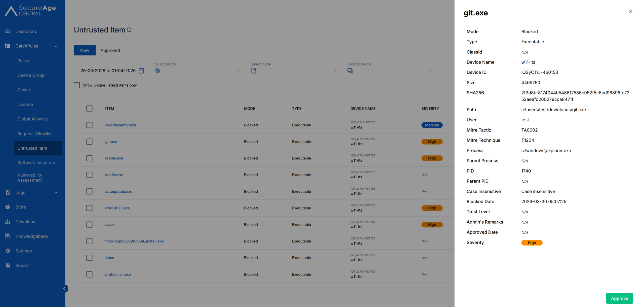Viewport: 644px width, 307px height.
Task: Open the Select Device dropdown
Action: (x=390, y=71)
